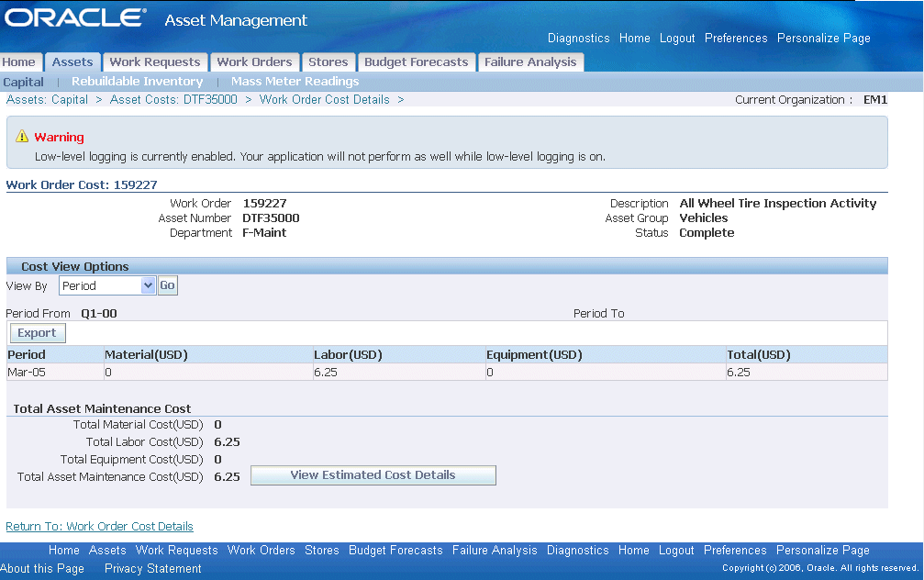
Task: Click Assets: Capital breadcrumb
Action: (47, 100)
